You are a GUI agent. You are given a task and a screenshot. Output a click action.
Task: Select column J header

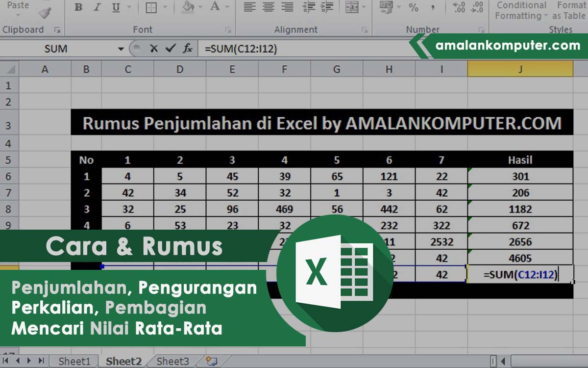[520, 69]
